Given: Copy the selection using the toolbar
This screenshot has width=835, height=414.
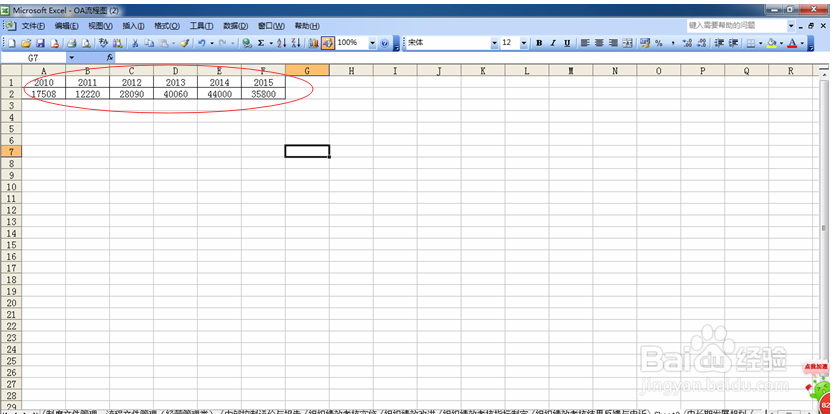Looking at the screenshot, I should click(149, 43).
